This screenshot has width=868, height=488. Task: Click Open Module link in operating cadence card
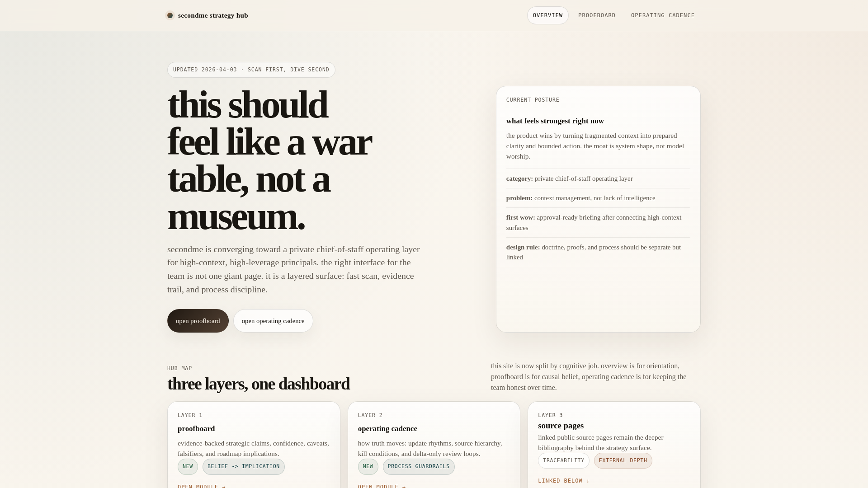382,486
